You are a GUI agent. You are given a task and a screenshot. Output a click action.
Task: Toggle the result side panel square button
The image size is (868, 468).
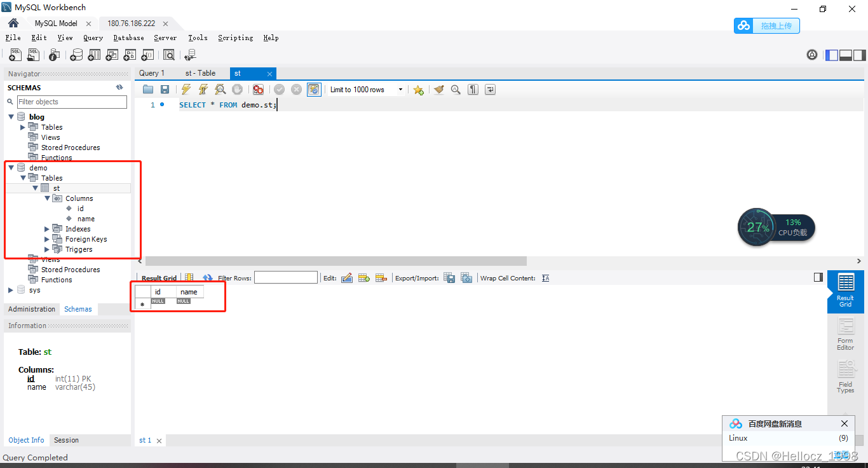[x=818, y=277]
